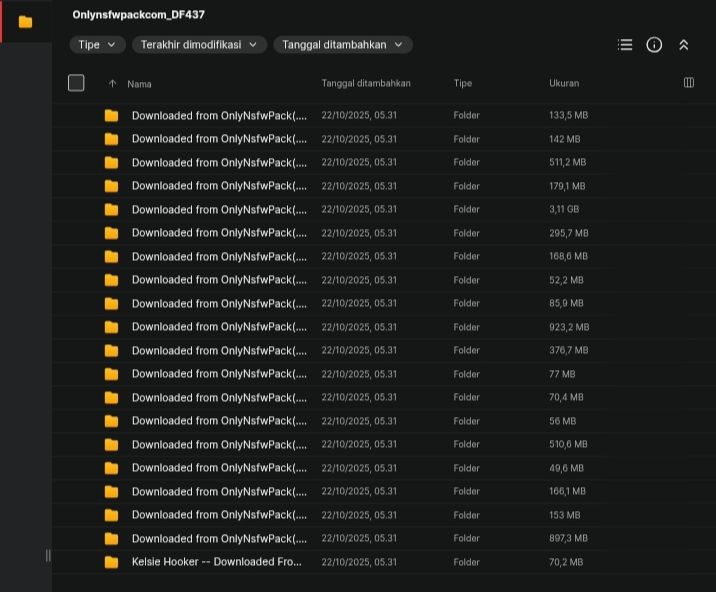Tick the select-all checkbox in the header
The width and height of the screenshot is (716, 592).
(76, 83)
